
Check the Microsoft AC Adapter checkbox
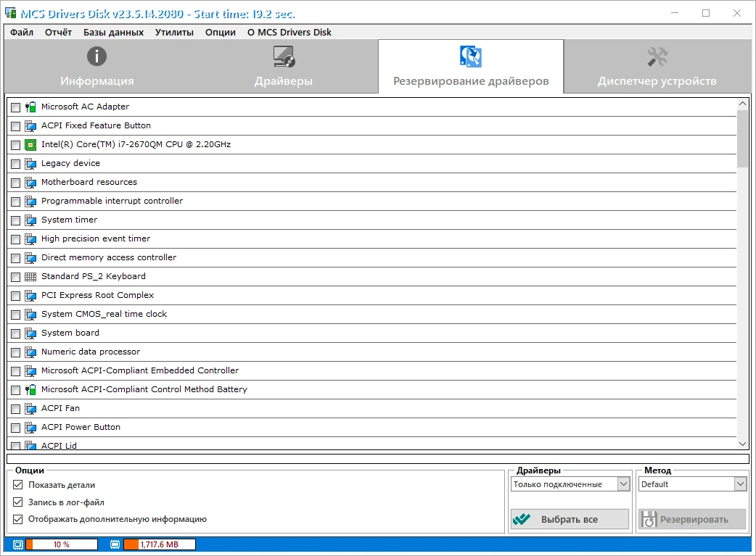[x=15, y=107]
